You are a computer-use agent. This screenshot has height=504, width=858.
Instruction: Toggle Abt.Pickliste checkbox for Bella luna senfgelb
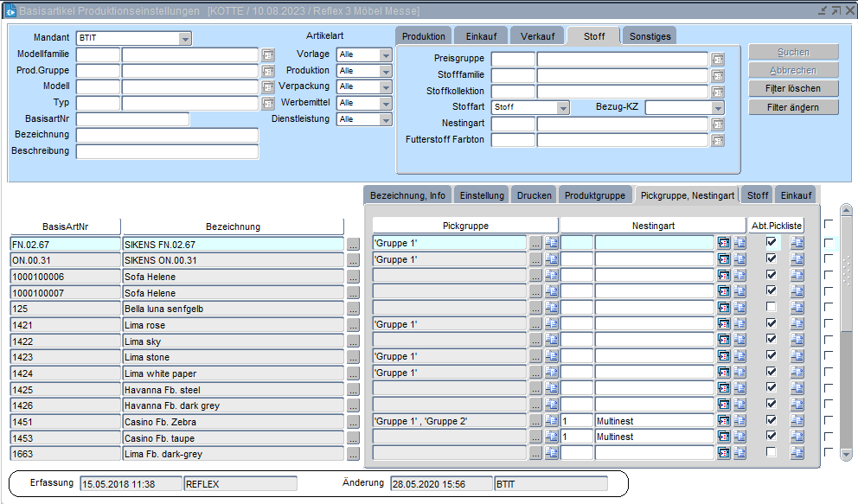772,307
